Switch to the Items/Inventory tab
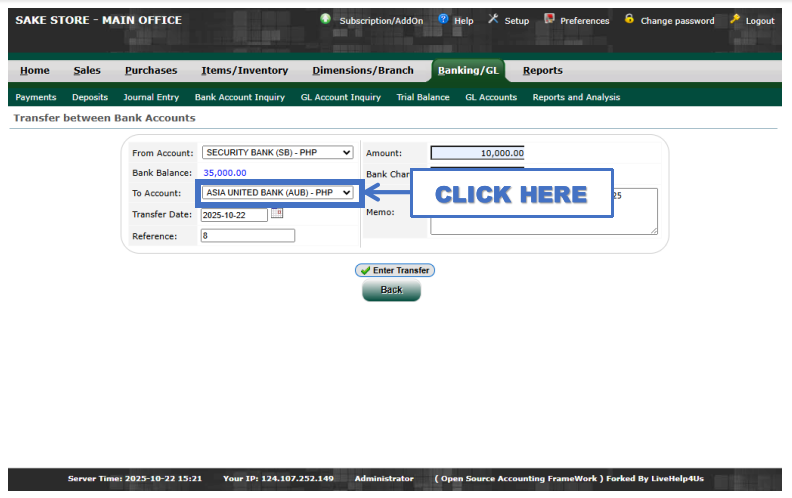Viewport: 792px width, 498px height. click(244, 70)
